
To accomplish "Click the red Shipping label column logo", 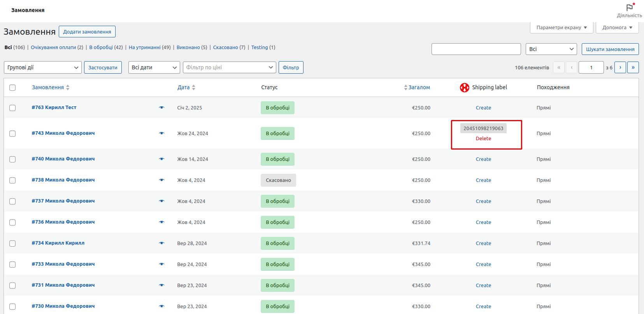I will click(x=464, y=88).
